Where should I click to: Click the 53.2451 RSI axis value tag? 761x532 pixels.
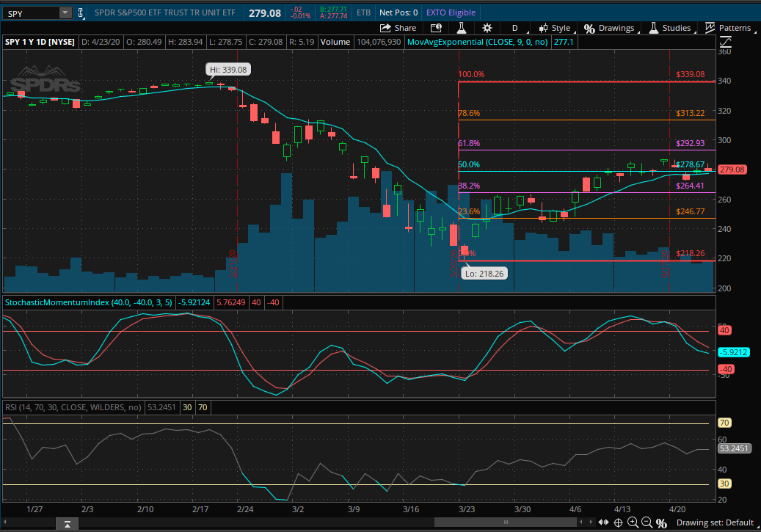[x=735, y=448]
